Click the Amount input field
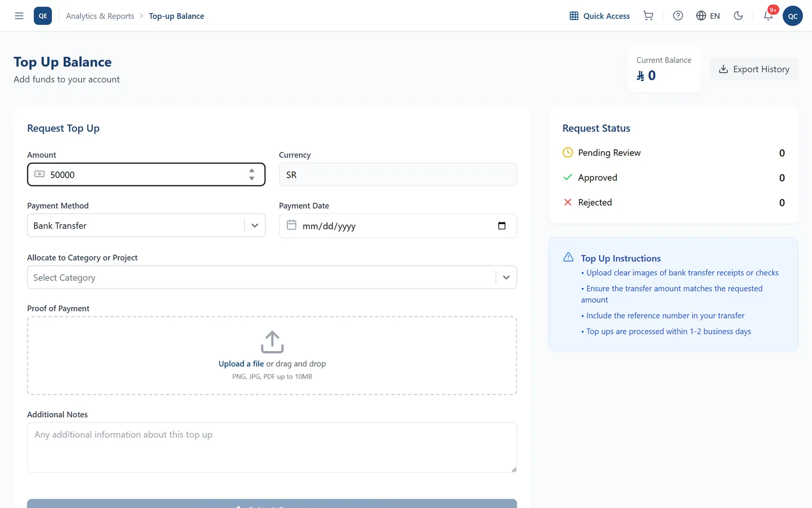Screen dimensions: 812x508 tap(146, 175)
